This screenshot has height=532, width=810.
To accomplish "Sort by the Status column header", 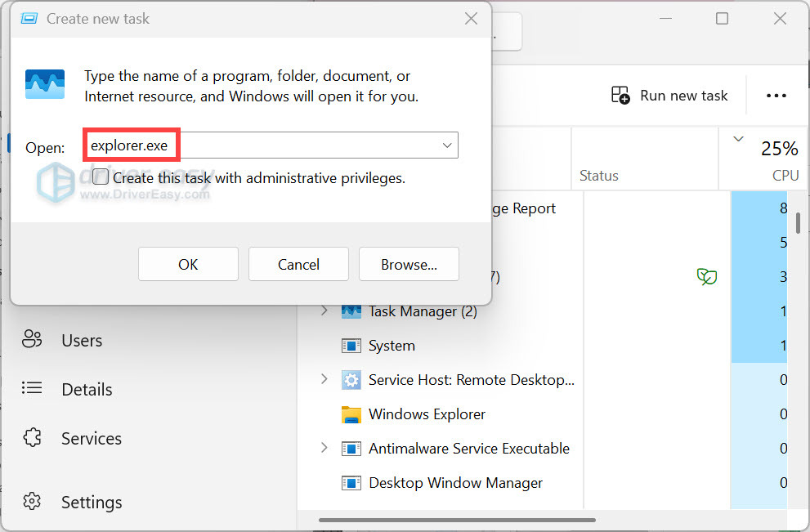I will (x=645, y=159).
